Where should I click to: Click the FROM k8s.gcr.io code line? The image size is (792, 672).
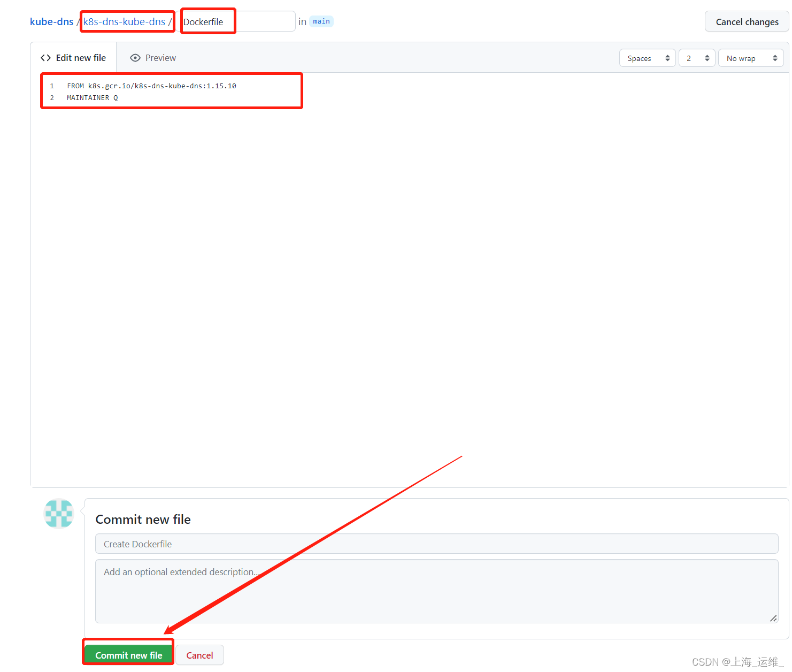(151, 86)
